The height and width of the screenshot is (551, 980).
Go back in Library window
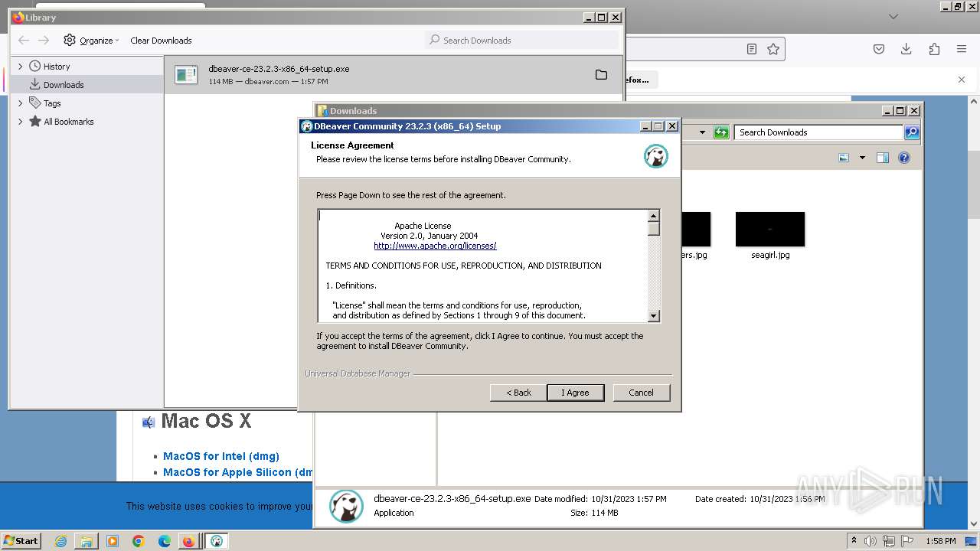pyautogui.click(x=24, y=41)
